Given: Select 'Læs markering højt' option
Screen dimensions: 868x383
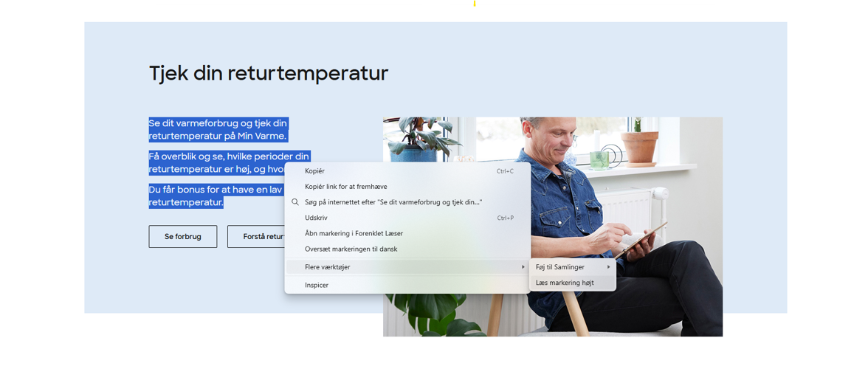Looking at the screenshot, I should coord(565,283).
